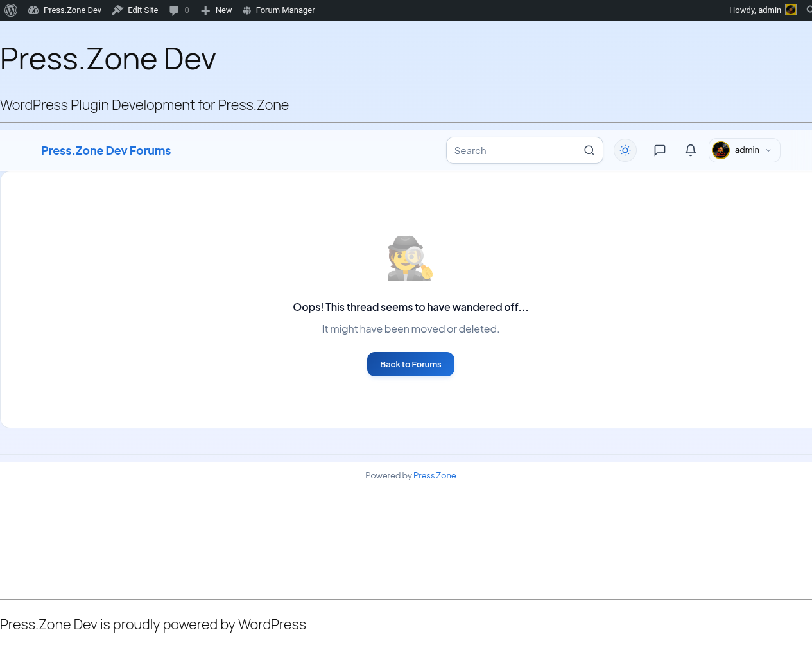Open the WordPress logo menu

(x=11, y=10)
